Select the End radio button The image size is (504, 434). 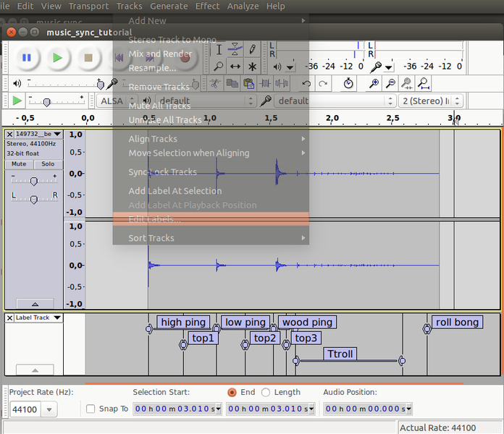[232, 392]
